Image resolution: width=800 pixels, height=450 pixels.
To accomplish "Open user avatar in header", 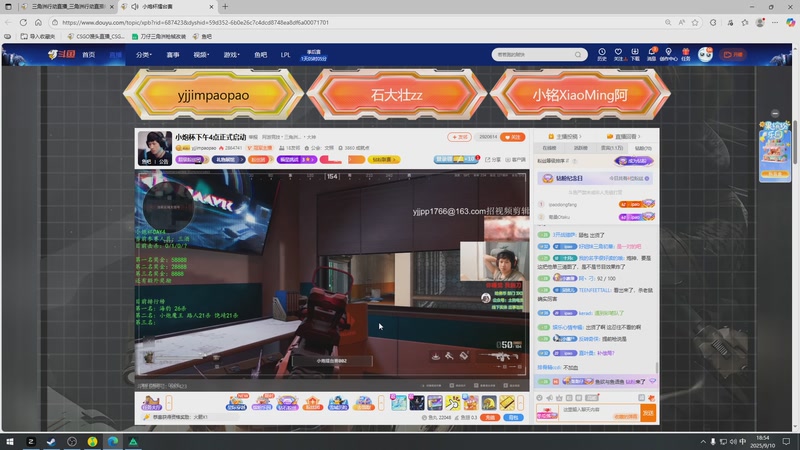I will (705, 54).
